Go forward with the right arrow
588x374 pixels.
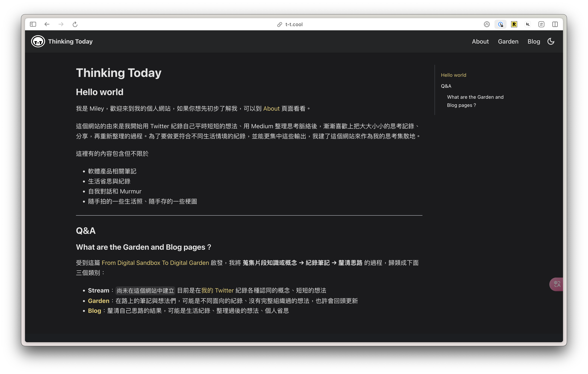61,24
